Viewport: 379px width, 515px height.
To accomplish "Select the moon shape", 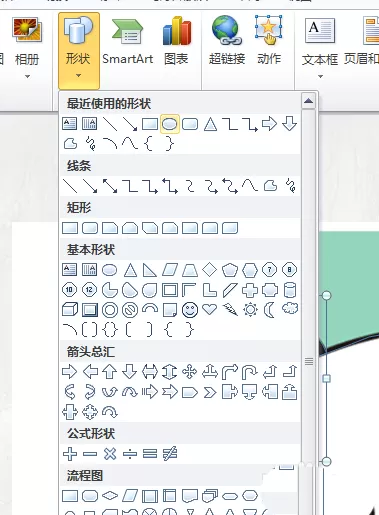I will tap(269, 310).
